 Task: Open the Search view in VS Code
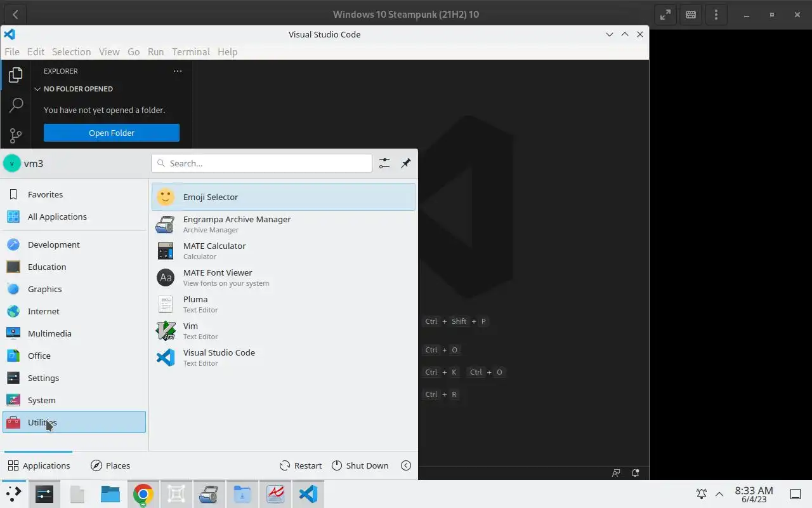16,105
